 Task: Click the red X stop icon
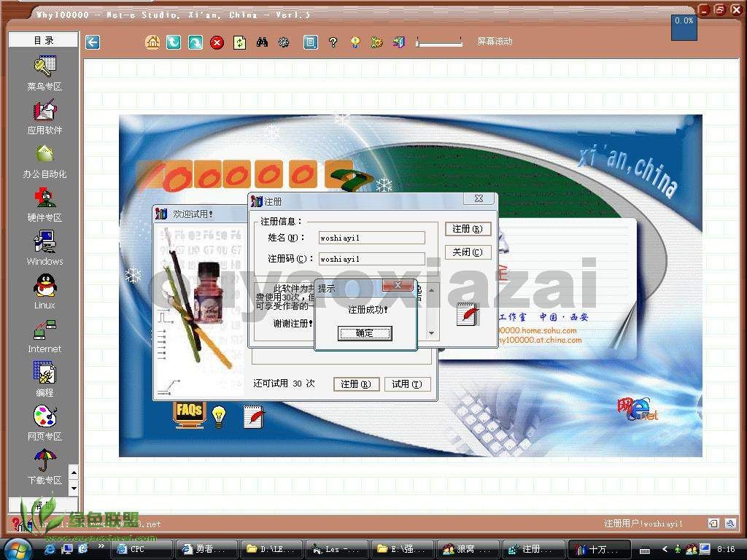point(217,43)
